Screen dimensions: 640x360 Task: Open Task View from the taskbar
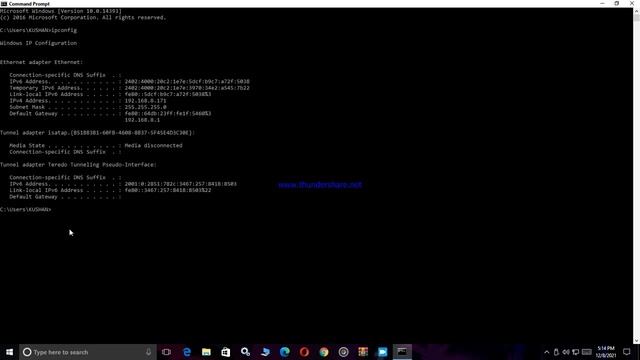pos(166,352)
